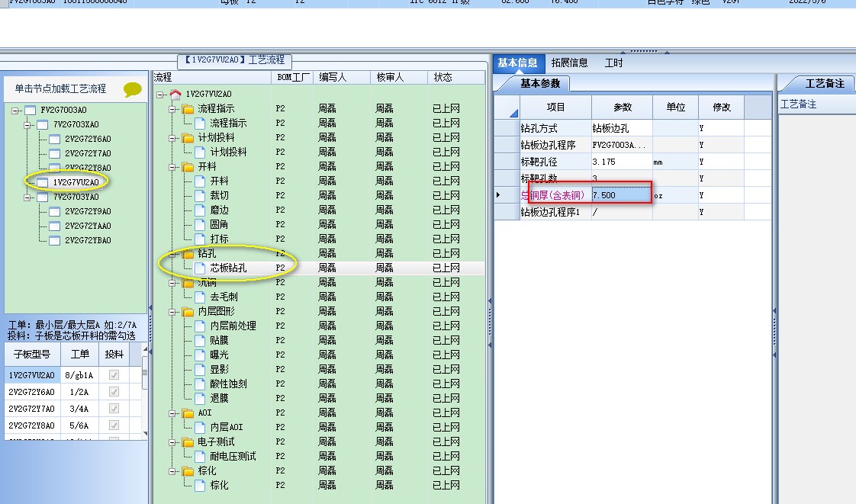Click document icon beside 酸性蚀刻
Screen dimensions: 856x504
coord(200,384)
